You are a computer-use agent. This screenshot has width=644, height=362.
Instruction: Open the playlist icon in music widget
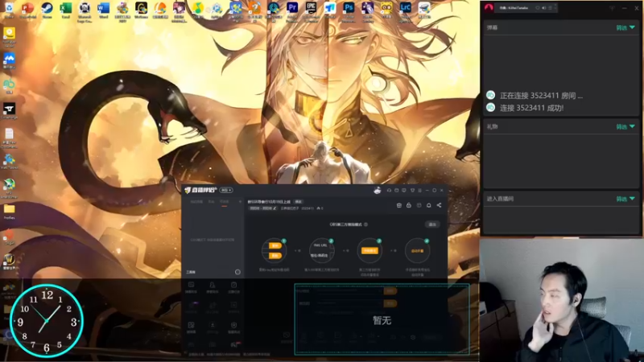(550, 8)
